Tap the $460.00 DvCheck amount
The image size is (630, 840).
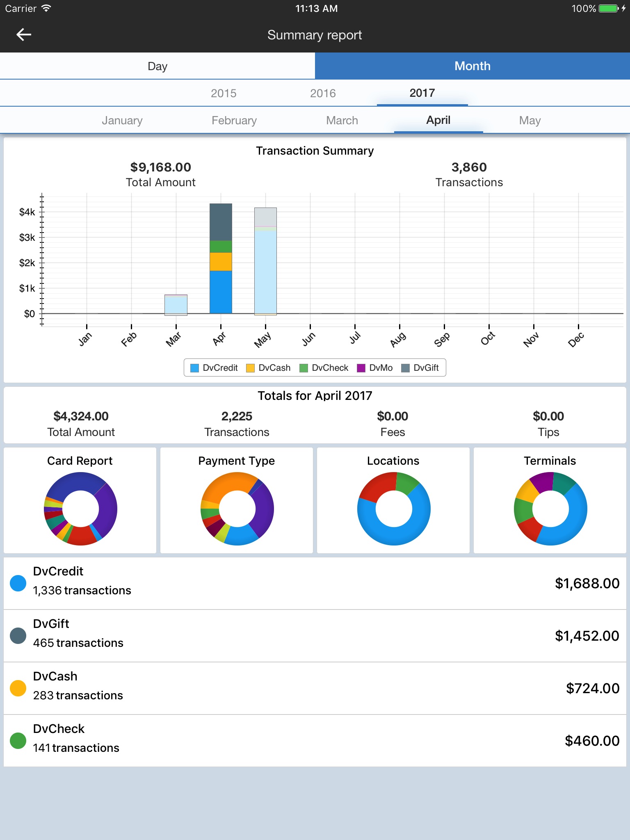click(x=592, y=741)
